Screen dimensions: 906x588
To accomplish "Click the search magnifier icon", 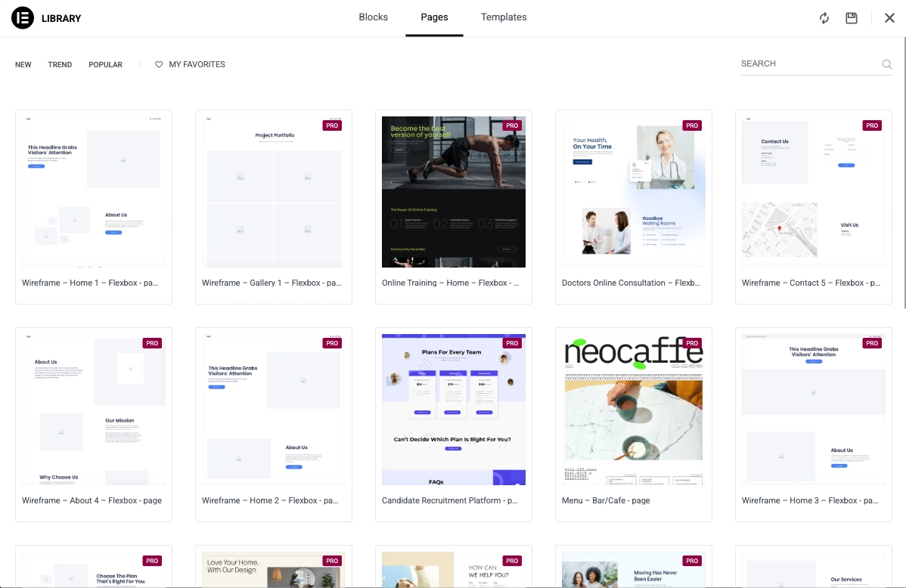I will (x=887, y=64).
